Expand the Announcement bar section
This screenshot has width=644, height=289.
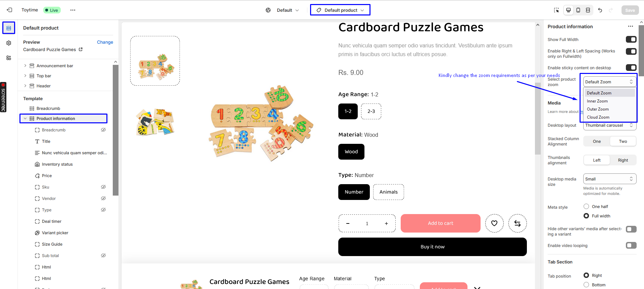click(25, 66)
